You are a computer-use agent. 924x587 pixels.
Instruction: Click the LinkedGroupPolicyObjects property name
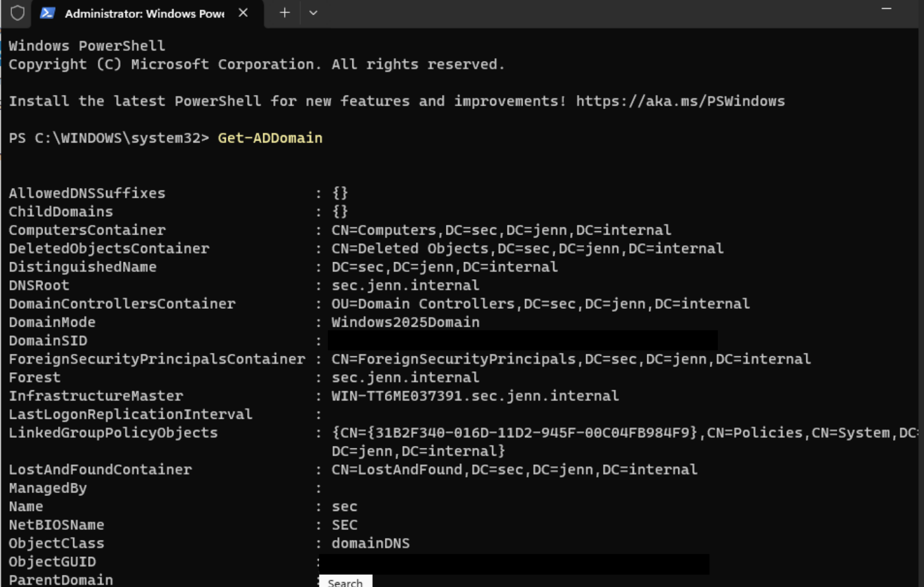113,433
